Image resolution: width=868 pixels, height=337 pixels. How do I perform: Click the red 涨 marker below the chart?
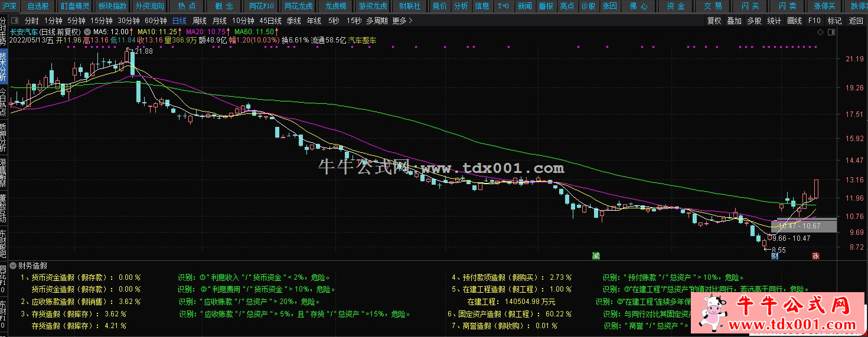[815, 256]
